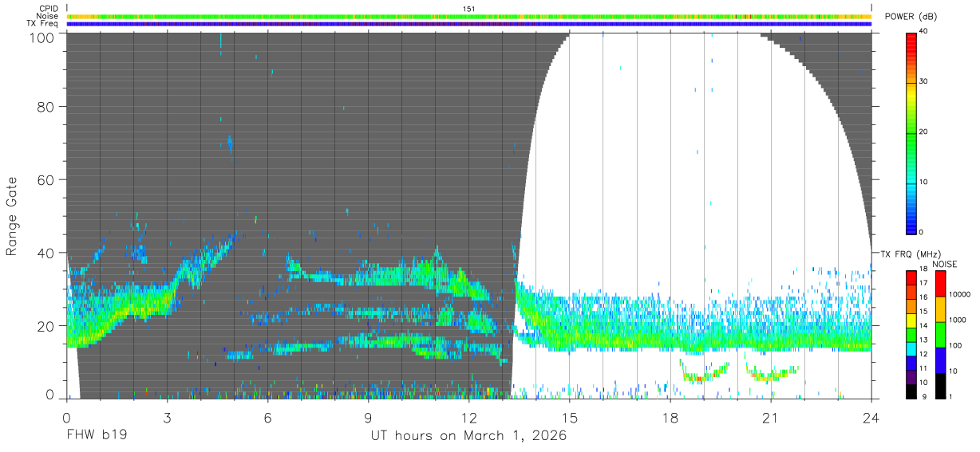
Task: Select the CPID value 151
Action: pos(468,9)
